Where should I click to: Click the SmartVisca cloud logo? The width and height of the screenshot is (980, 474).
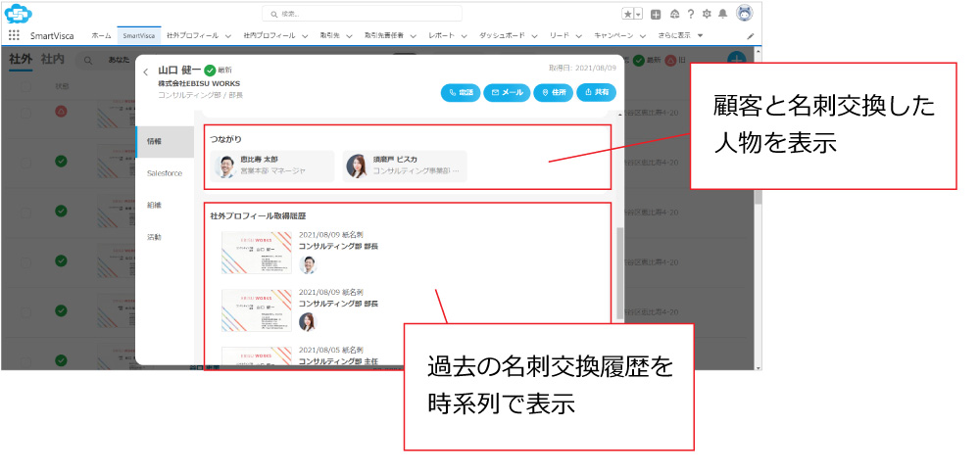(x=18, y=13)
